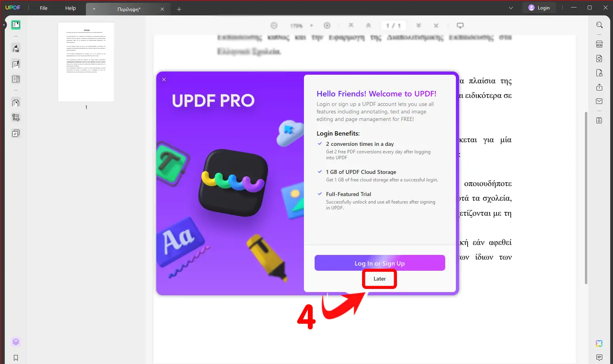613x364 pixels.
Task: Click the zoom percentage value field
Action: tap(296, 25)
